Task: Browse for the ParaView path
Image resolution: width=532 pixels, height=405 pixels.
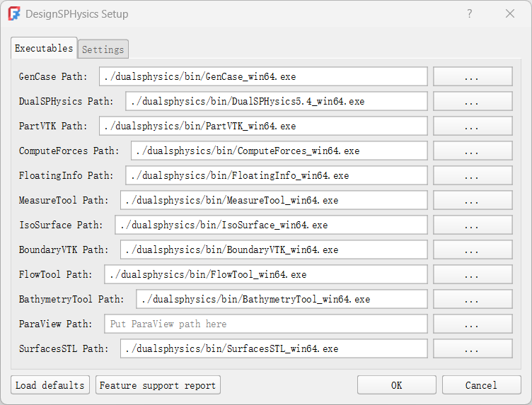Action: click(x=472, y=324)
